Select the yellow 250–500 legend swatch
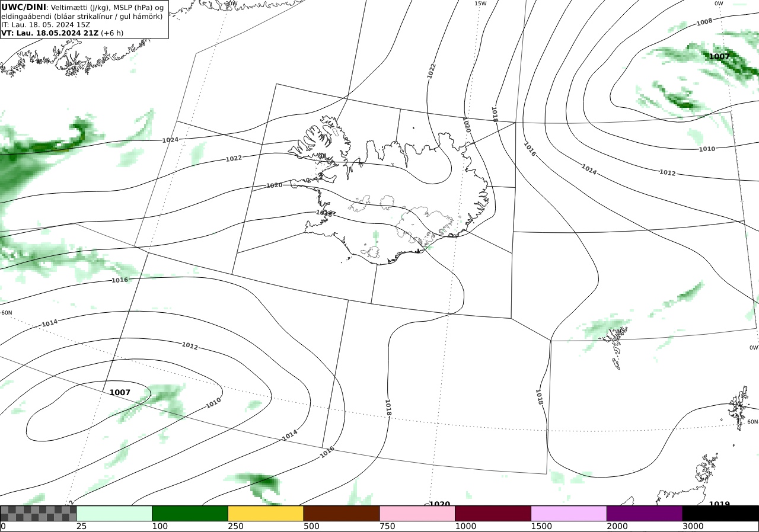The width and height of the screenshot is (759, 532). (266, 513)
